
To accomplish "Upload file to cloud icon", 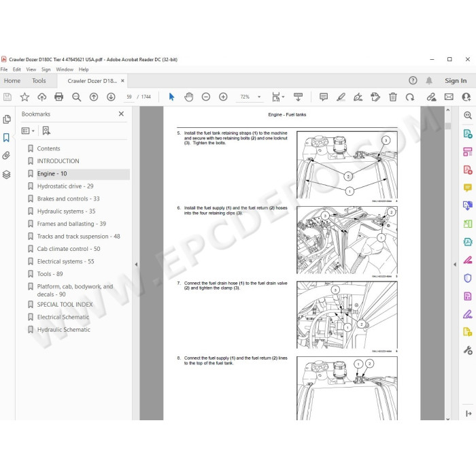I will pos(42,97).
